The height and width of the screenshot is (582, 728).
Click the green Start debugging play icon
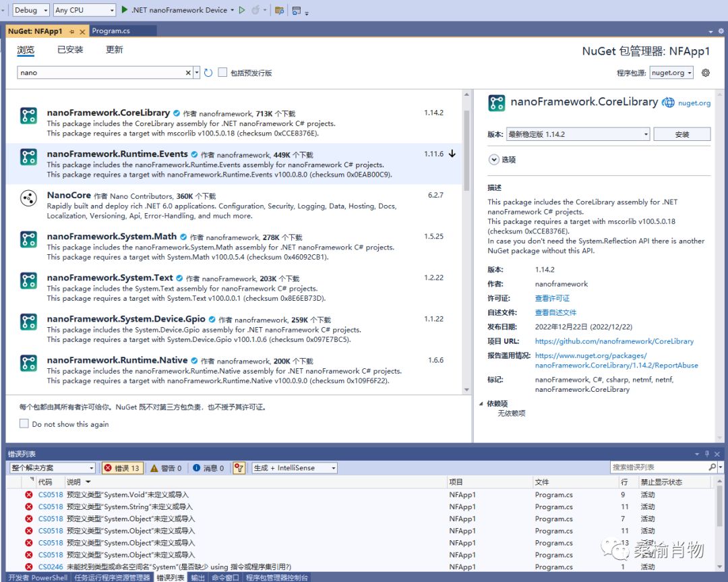(125, 10)
